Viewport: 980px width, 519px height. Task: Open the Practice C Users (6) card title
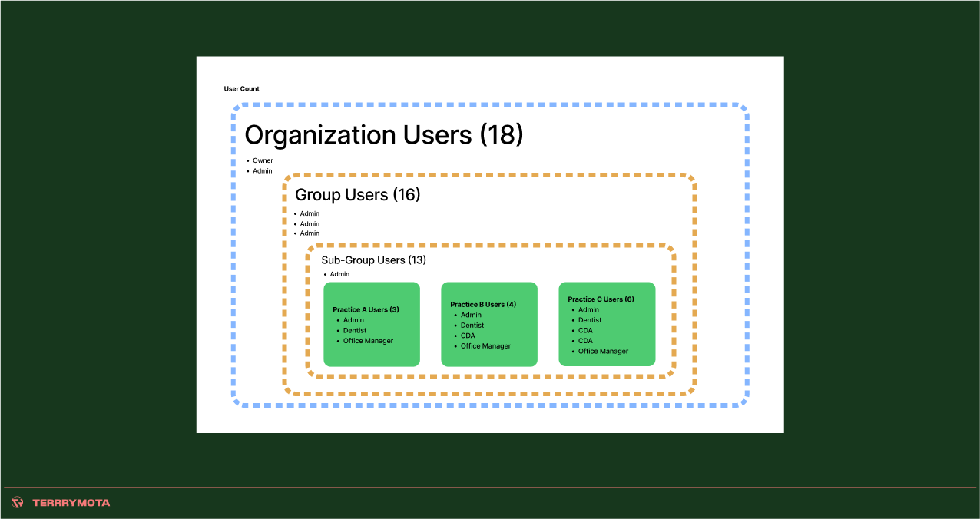point(601,299)
